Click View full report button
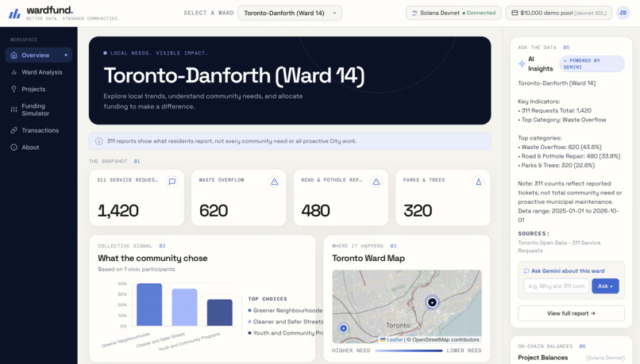 coord(571,313)
